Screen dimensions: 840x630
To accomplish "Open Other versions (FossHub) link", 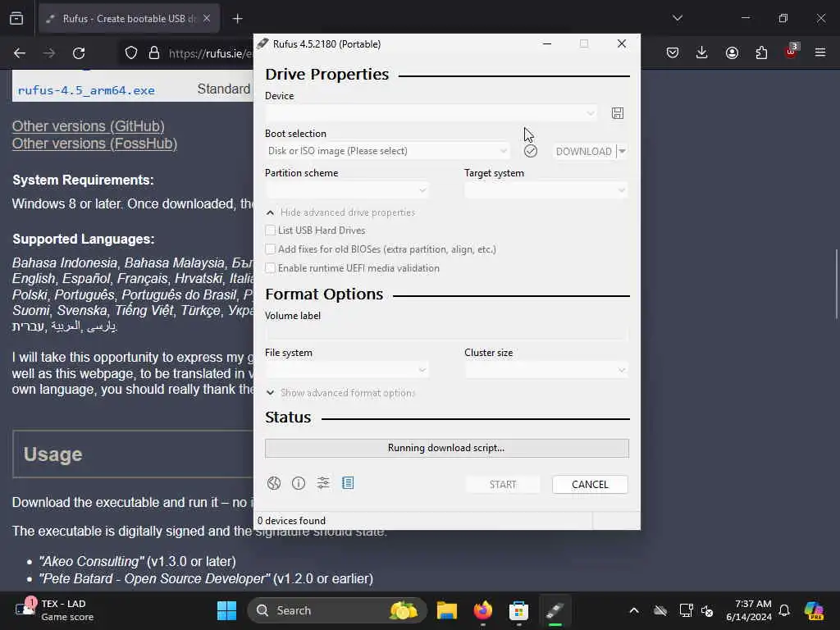I will pos(95,144).
